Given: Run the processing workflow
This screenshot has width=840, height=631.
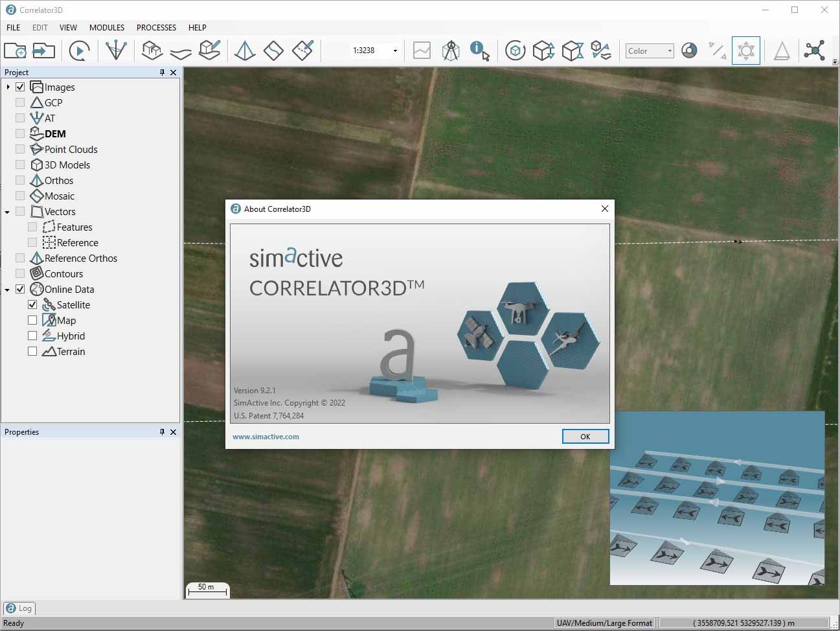Looking at the screenshot, I should (x=79, y=51).
